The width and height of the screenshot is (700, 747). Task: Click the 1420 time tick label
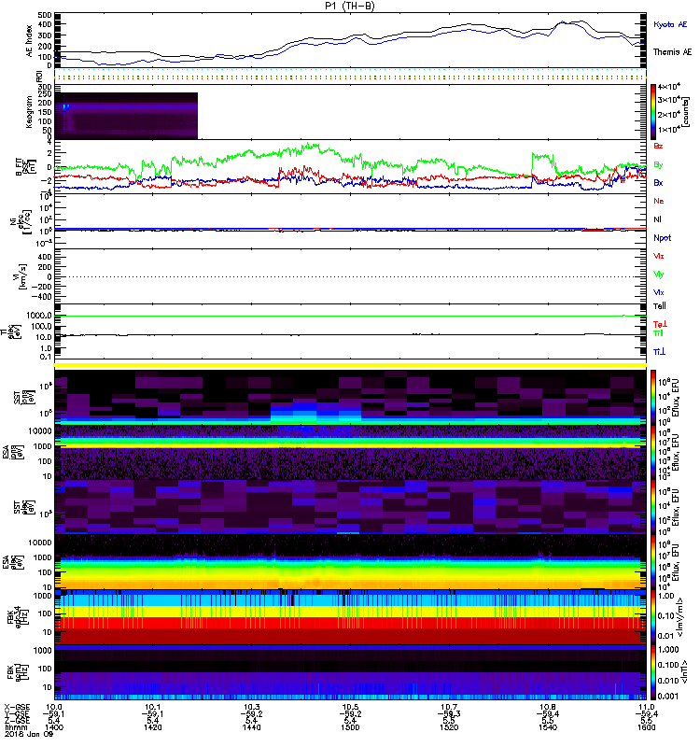click(152, 727)
